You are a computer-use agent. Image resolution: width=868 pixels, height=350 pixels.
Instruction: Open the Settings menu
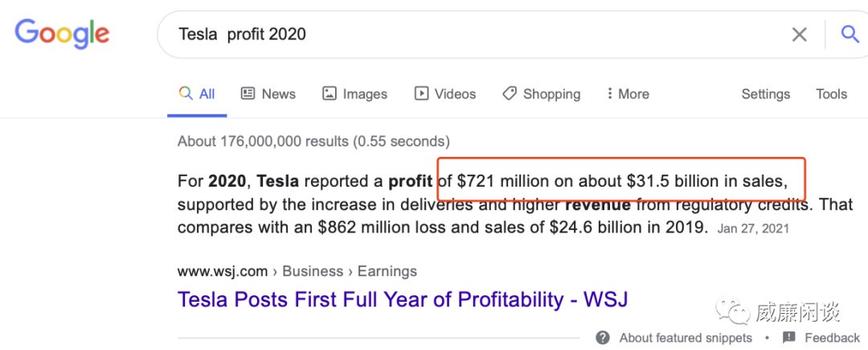point(766,94)
